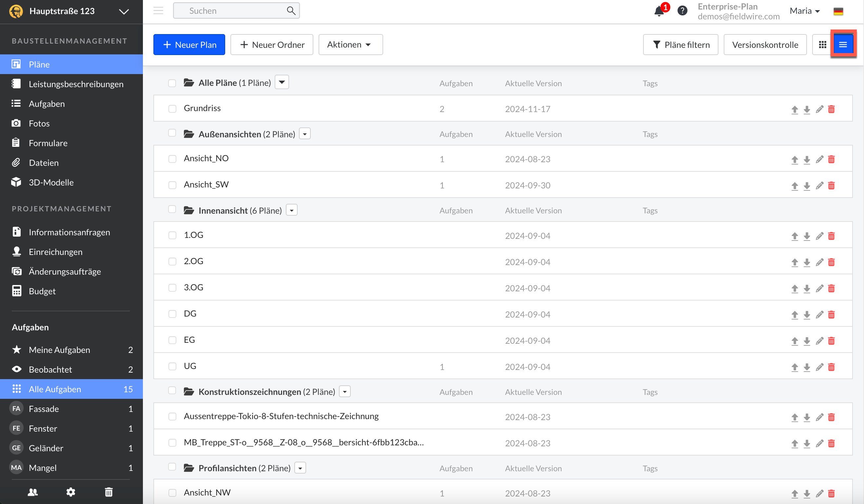The height and width of the screenshot is (504, 864).
Task: Open Formulare section
Action: tap(71, 143)
